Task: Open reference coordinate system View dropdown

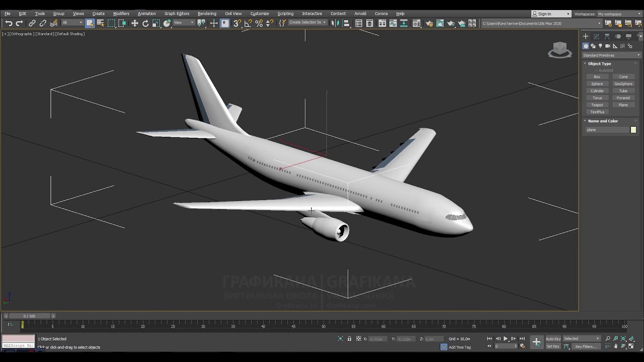Action: point(184,23)
